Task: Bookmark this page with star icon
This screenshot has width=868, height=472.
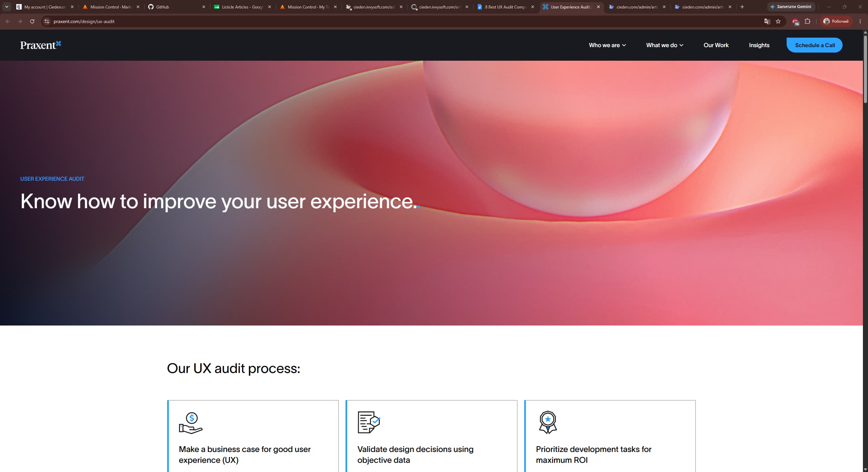Action: point(778,21)
